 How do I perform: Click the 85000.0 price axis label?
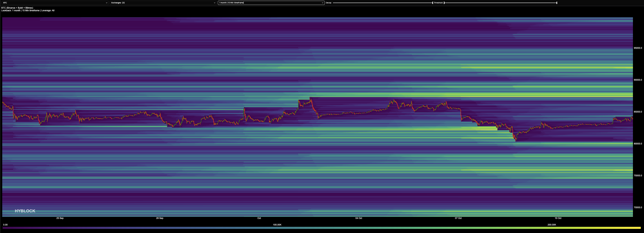click(638, 112)
